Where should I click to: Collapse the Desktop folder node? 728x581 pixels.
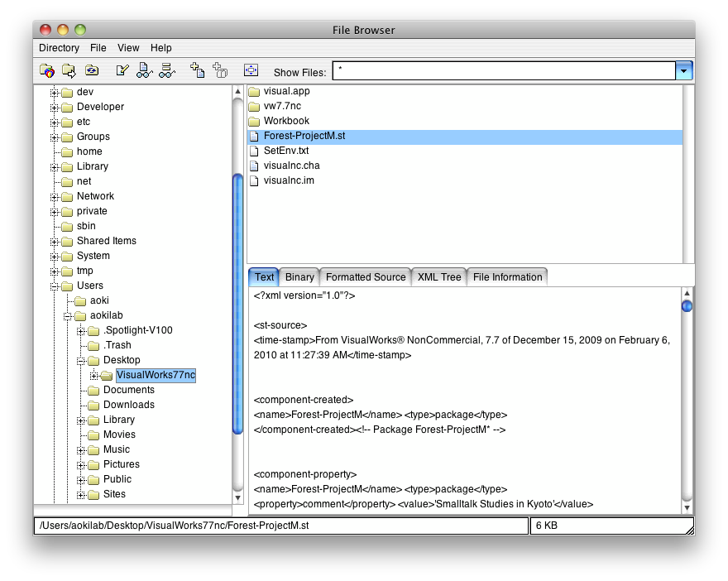[81, 360]
